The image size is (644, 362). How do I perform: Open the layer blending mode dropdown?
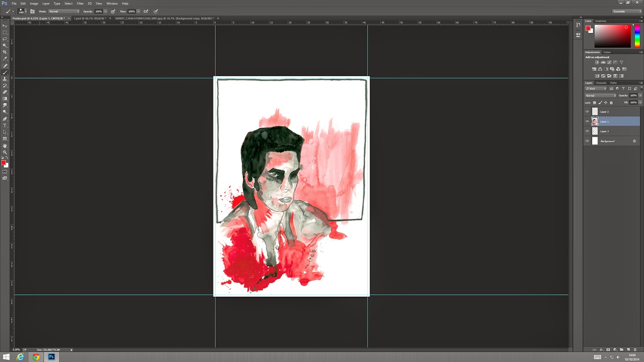coord(601,96)
